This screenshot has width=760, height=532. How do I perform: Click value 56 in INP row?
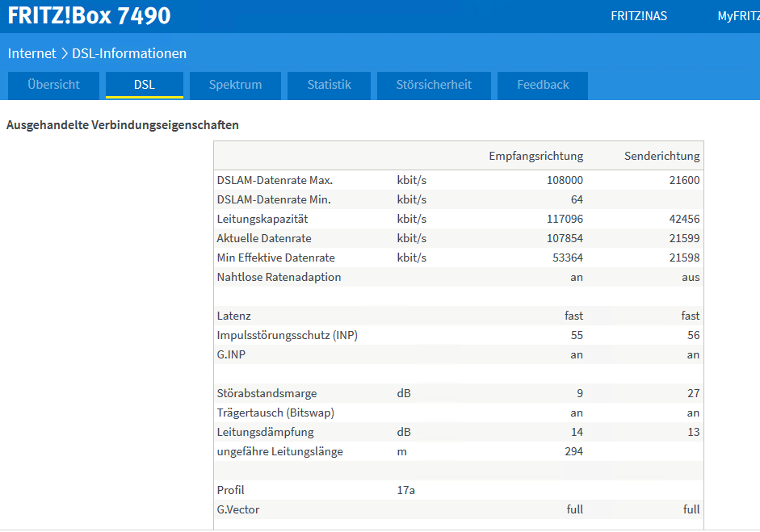click(694, 335)
